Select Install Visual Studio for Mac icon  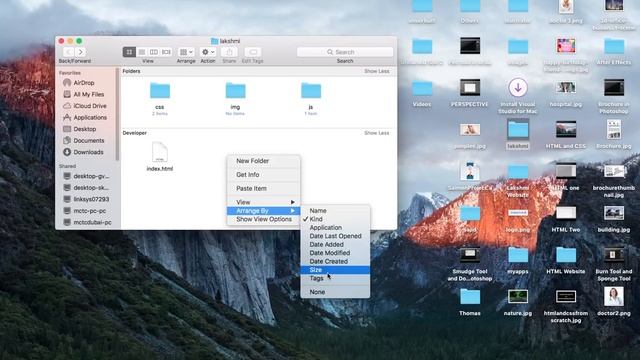(518, 88)
